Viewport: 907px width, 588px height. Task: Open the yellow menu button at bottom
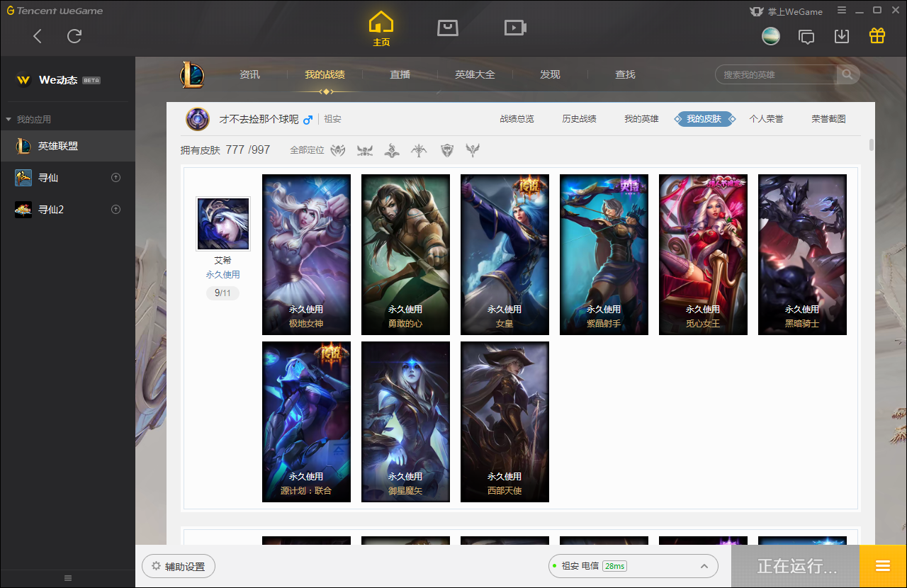883,567
